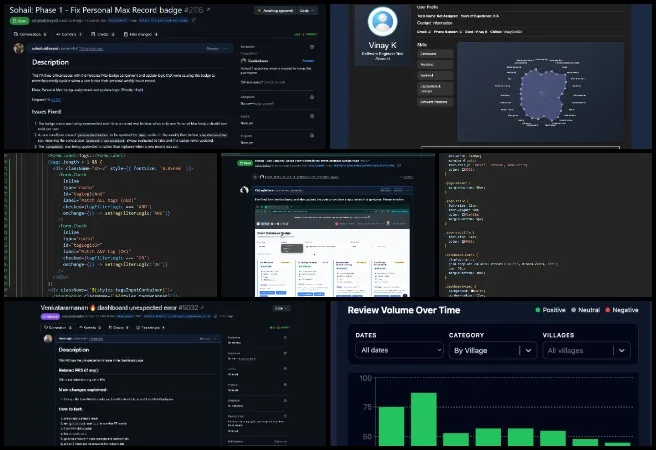
Task: Open the Assignees gear in PR #5032 sidebar
Action: [x=285, y=353]
